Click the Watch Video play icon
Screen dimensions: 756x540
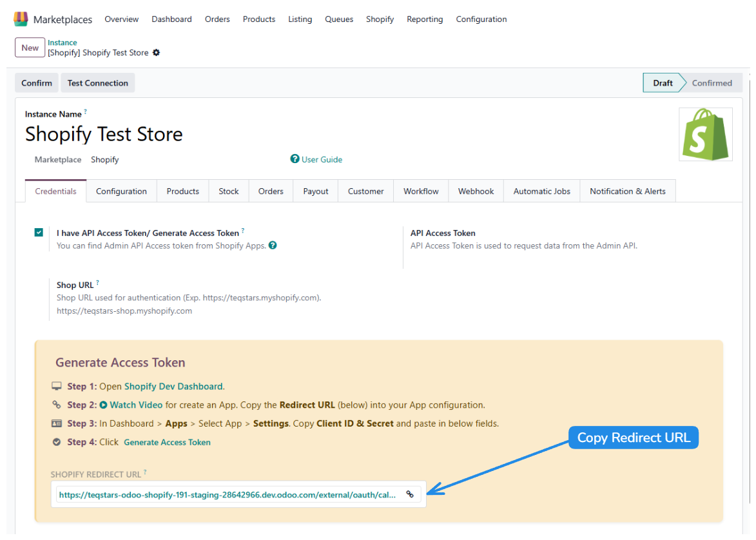(103, 405)
